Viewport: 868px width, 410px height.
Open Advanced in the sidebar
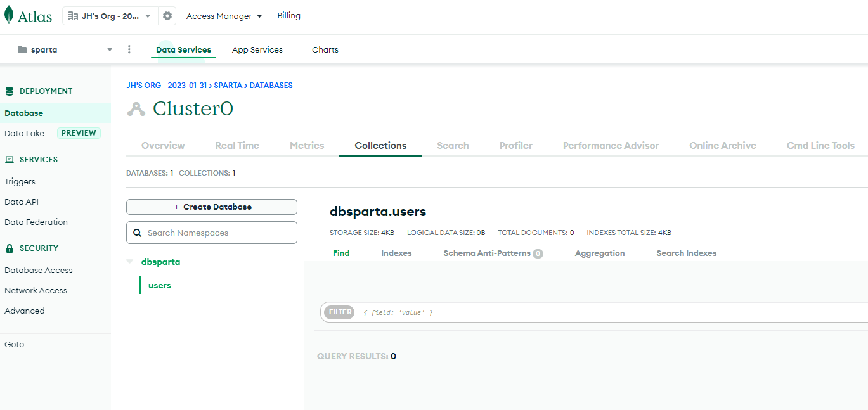[25, 311]
